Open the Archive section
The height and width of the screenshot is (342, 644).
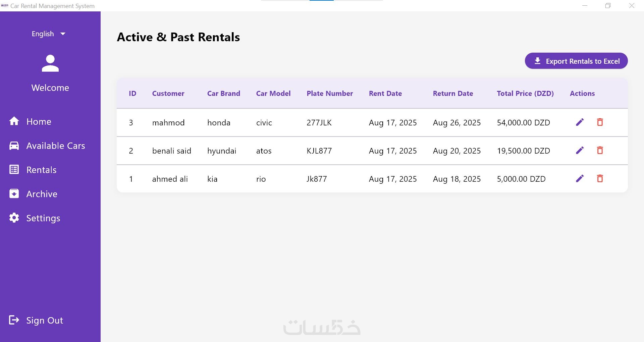(42, 194)
